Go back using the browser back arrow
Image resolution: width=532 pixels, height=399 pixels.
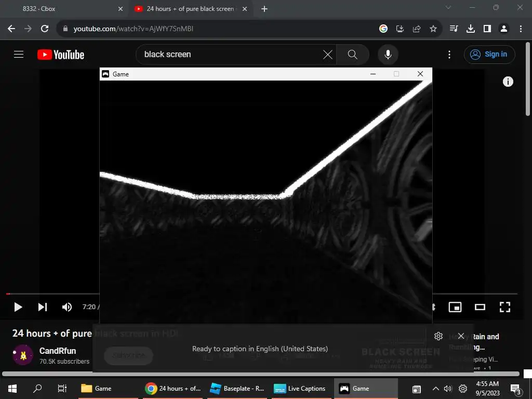[x=11, y=29]
